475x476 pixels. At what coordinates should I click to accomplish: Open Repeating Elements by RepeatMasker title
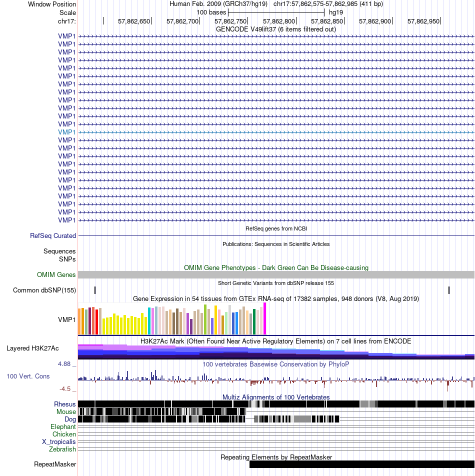pos(276,457)
